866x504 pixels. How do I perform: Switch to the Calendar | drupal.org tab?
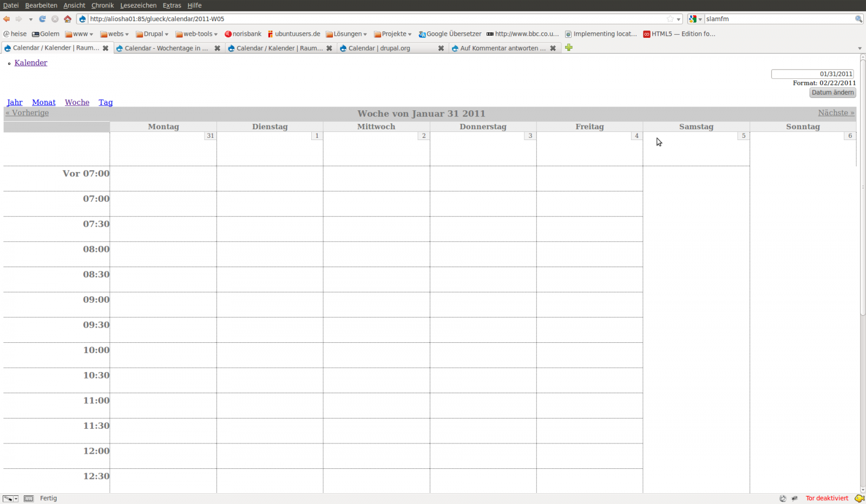coord(379,48)
